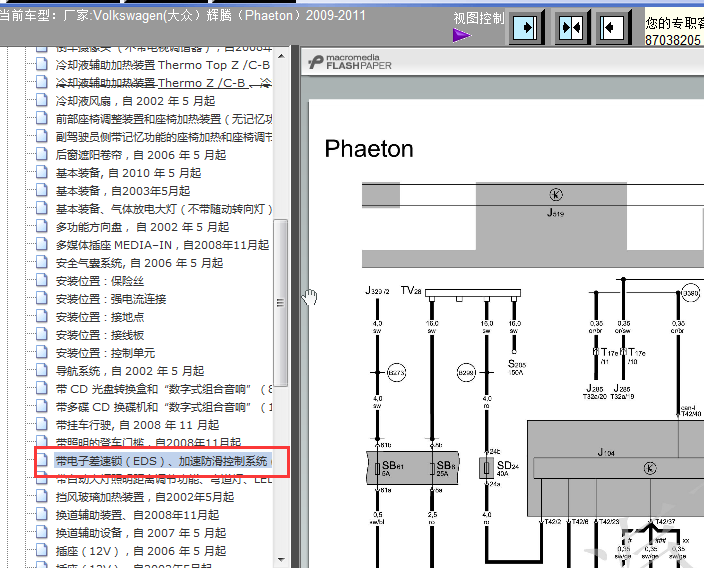Click the 视图控制 label
This screenshot has width=704, height=568.
coord(479,19)
